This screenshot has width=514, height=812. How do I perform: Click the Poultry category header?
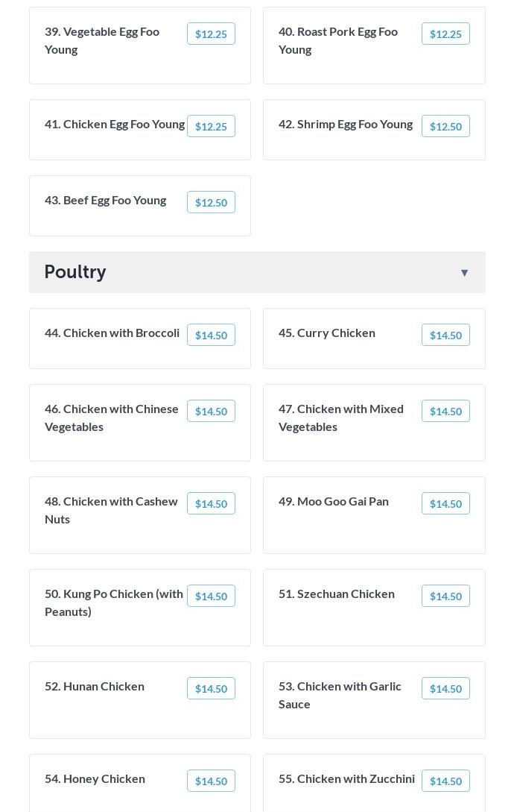point(75,271)
